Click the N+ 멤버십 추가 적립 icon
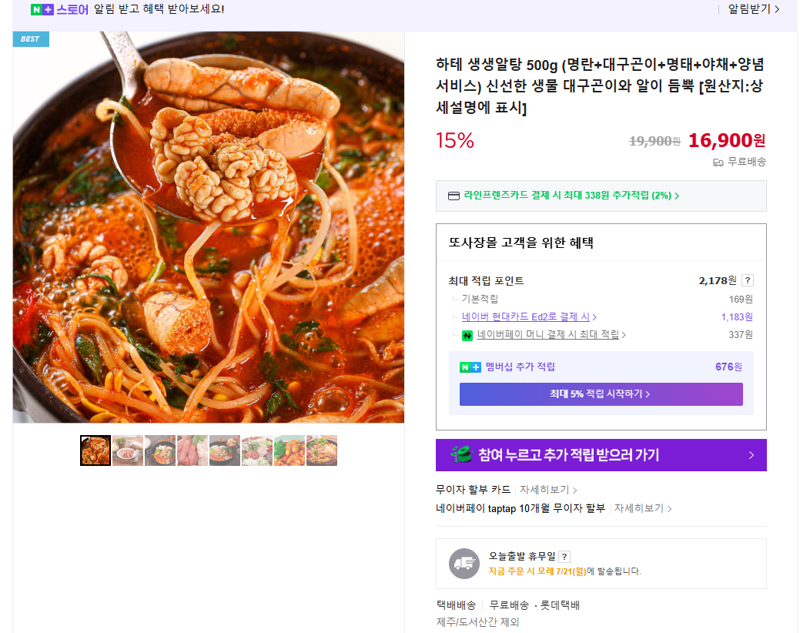This screenshot has height=633, width=800. coord(470,367)
